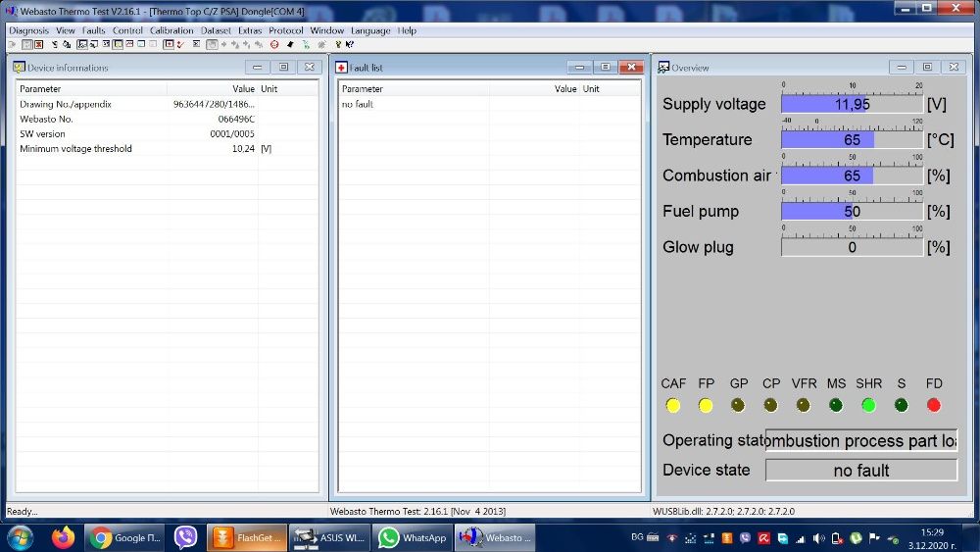Viewport: 980px width, 552px height.
Task: Click the Supply voltage bar showing 11,95
Action: tap(852, 104)
